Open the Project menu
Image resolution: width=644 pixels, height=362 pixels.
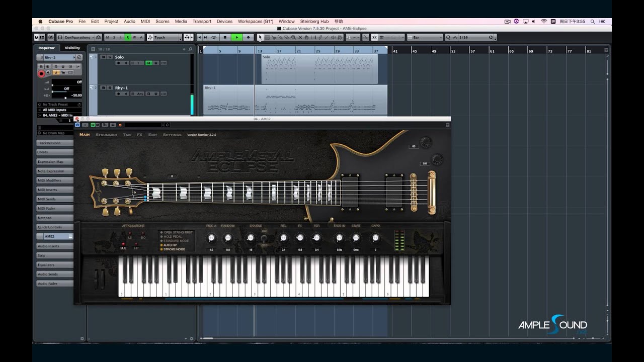click(x=111, y=21)
